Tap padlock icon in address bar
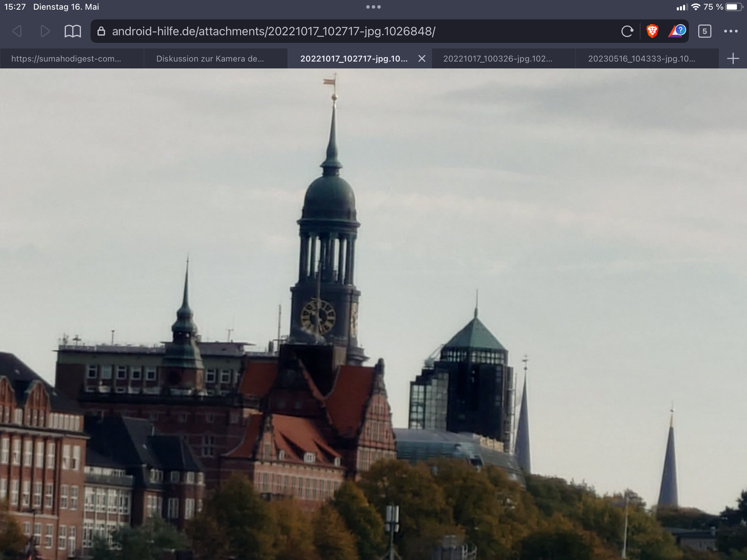 [x=101, y=31]
